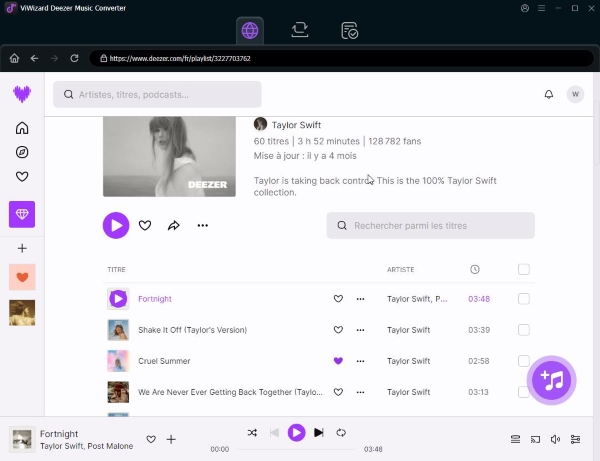Go back with the left arrow
Image resolution: width=600 pixels, height=461 pixels.
34,58
